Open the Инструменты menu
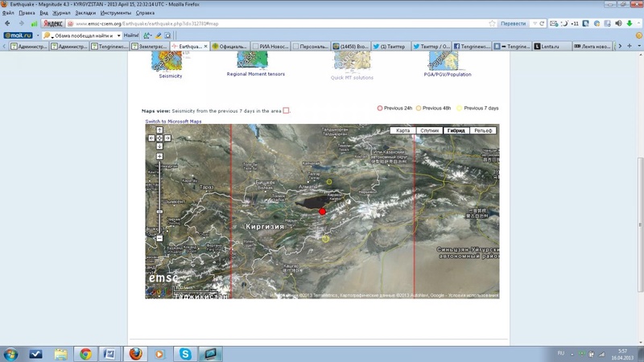 point(116,14)
